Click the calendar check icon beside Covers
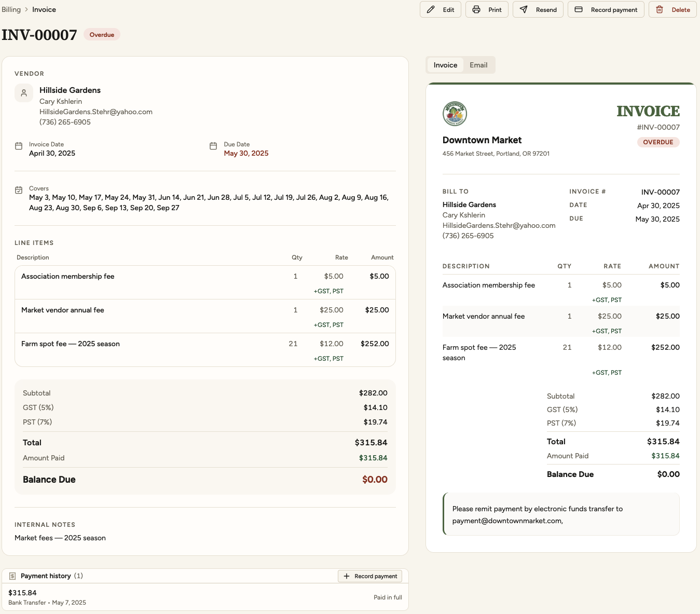700x614 pixels. pos(19,190)
